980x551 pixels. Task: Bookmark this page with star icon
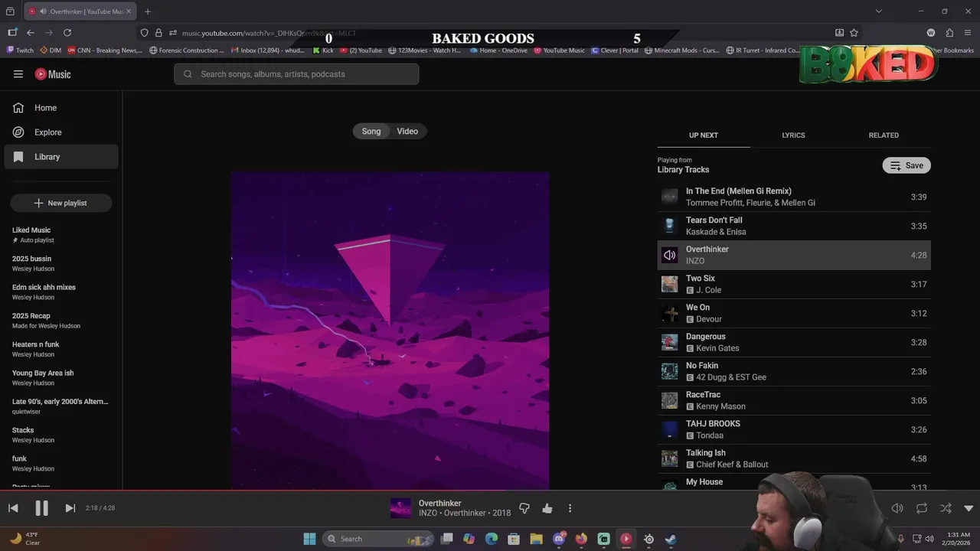coord(854,33)
